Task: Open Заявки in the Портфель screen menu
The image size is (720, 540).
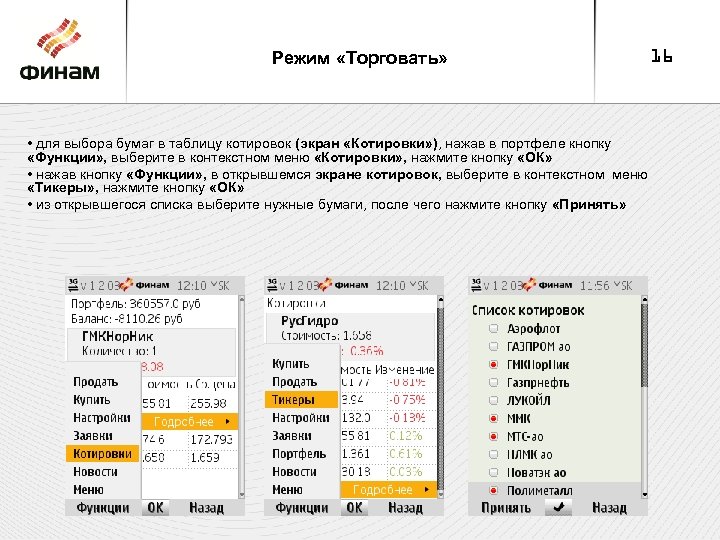Action: 93,436
